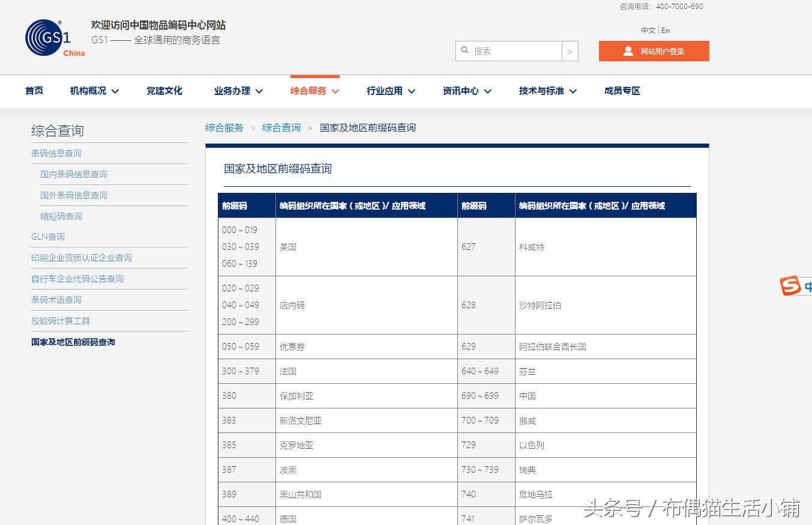Click the GS1 China logo
Image resolution: width=812 pixels, height=525 pixels.
point(55,38)
